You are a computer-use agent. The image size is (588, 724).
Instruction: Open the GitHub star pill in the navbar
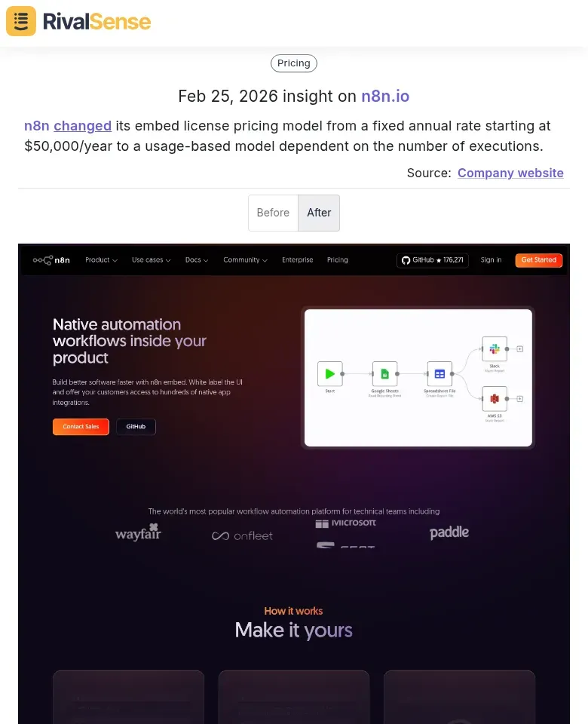[432, 259]
